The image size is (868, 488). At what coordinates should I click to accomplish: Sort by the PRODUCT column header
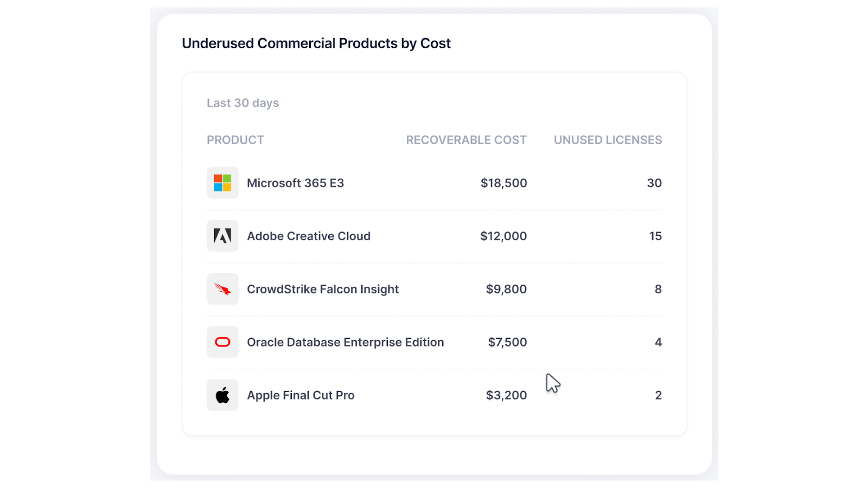tap(235, 140)
